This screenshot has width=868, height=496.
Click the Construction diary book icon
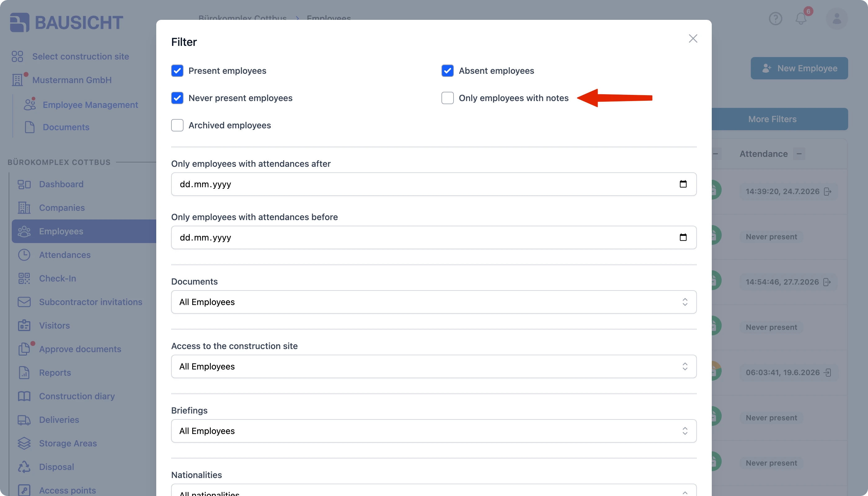[x=24, y=396]
